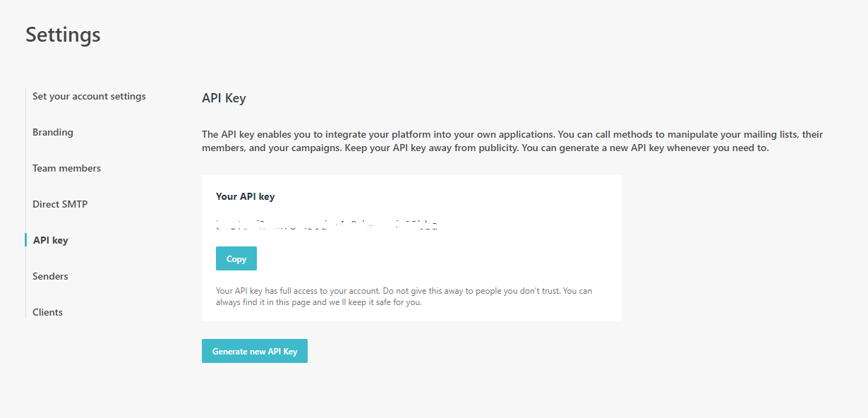Image resolution: width=868 pixels, height=418 pixels.
Task: Select Direct SMTP in sidebar
Action: (60, 204)
